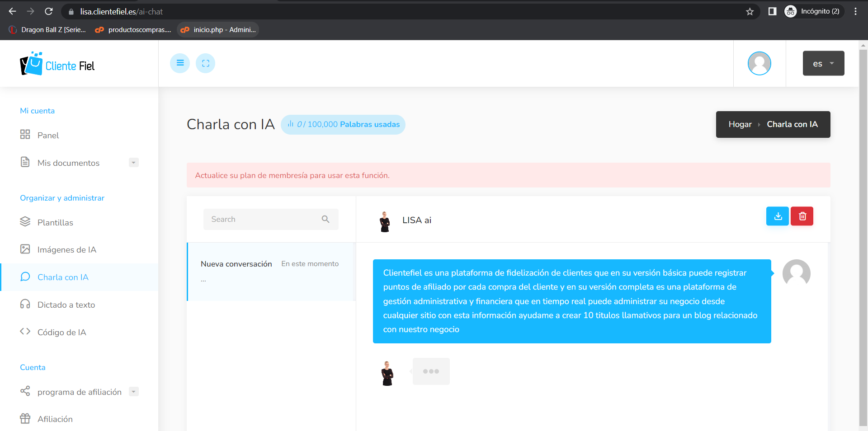Image resolution: width=868 pixels, height=431 pixels.
Task: Click the browser address bar URL
Action: coord(121,12)
